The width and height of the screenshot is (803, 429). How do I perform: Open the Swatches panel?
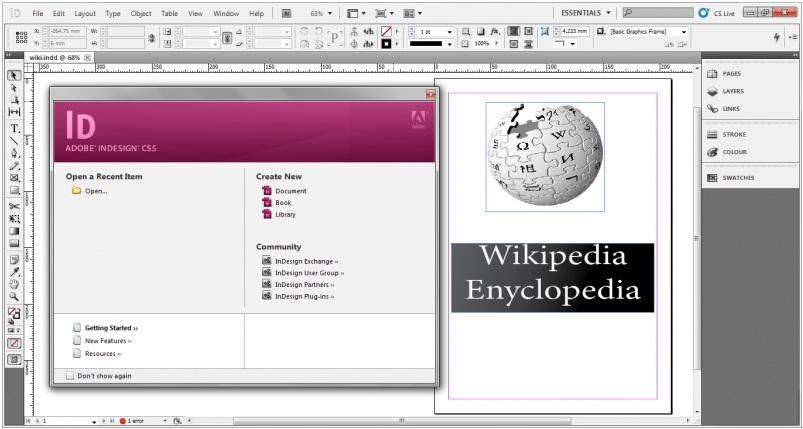pos(738,178)
